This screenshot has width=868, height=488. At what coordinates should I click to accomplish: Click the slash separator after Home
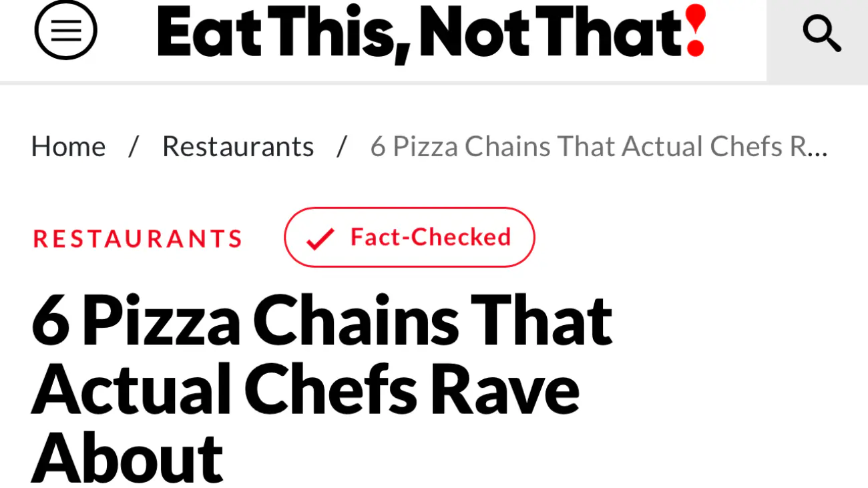tap(134, 147)
